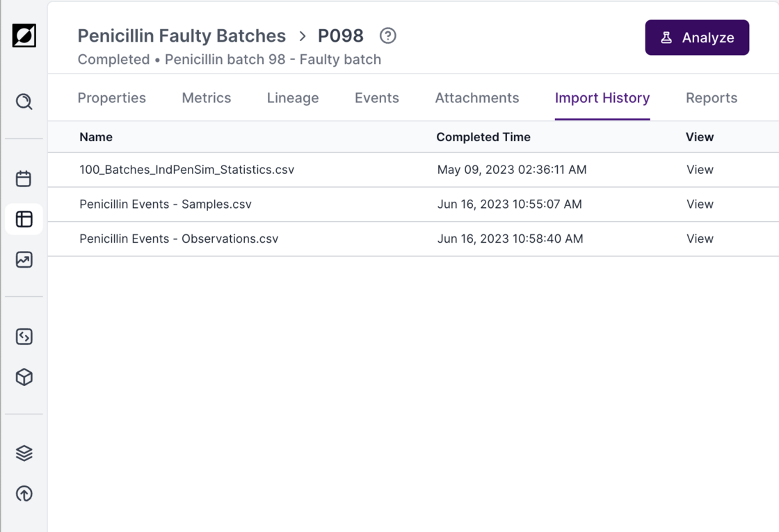Go back to Penicillin Faulty Batches breadcrumb
The width and height of the screenshot is (779, 532).
pyautogui.click(x=182, y=35)
